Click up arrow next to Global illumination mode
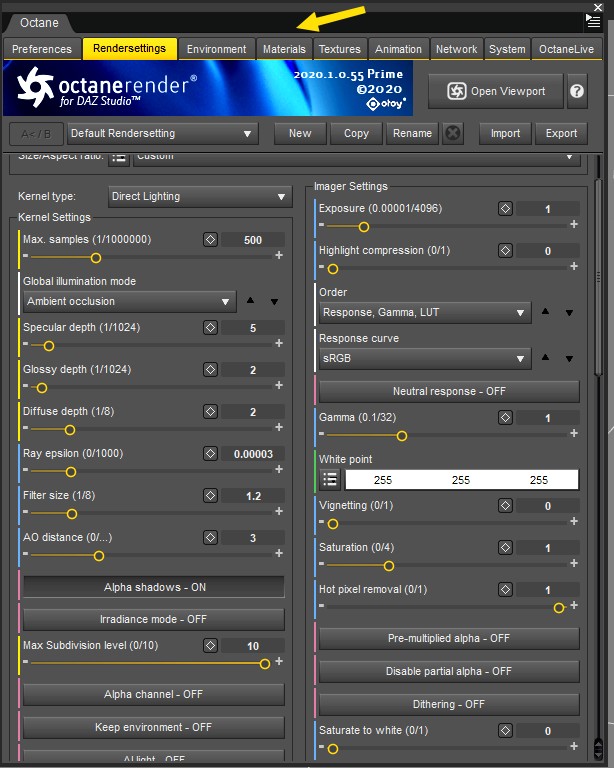614x768 pixels. (x=250, y=300)
